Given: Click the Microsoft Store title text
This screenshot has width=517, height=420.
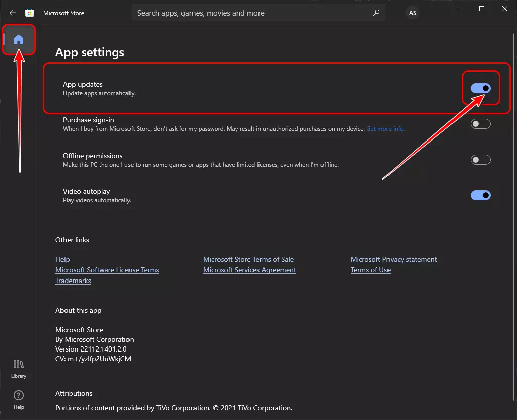Looking at the screenshot, I should 63,13.
